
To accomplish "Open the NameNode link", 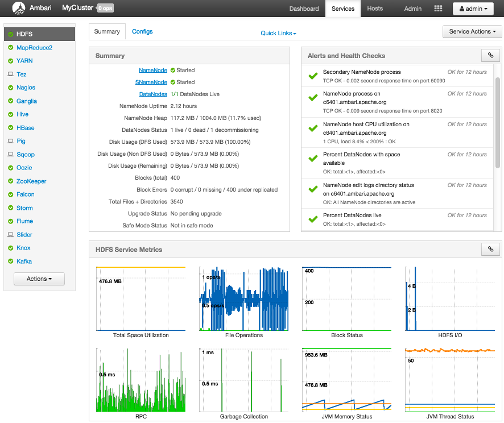I will pos(153,70).
